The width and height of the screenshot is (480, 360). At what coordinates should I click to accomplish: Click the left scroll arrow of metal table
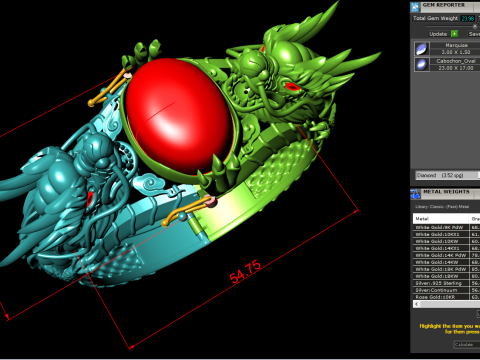coord(417,304)
